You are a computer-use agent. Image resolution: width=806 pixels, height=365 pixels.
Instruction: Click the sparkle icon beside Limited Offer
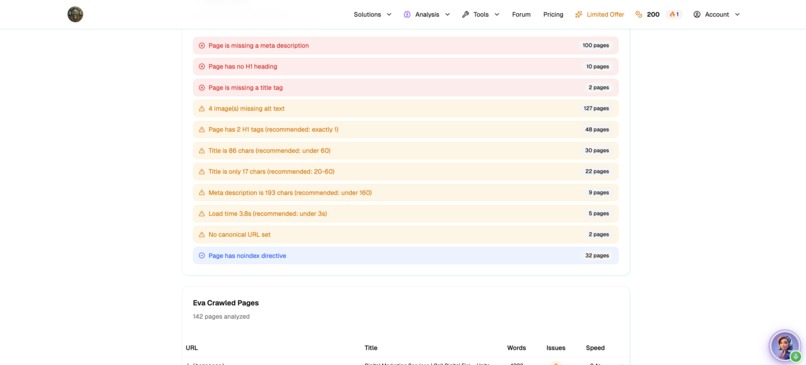click(579, 14)
